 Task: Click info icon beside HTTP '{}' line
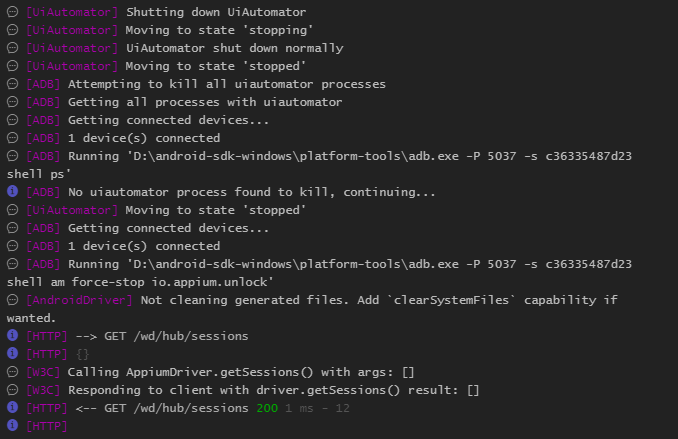(x=13, y=353)
